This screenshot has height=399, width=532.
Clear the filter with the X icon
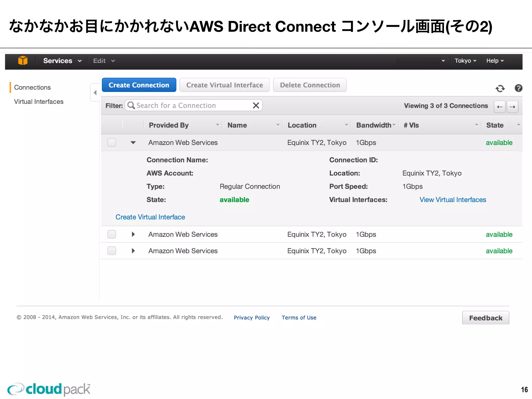(256, 105)
